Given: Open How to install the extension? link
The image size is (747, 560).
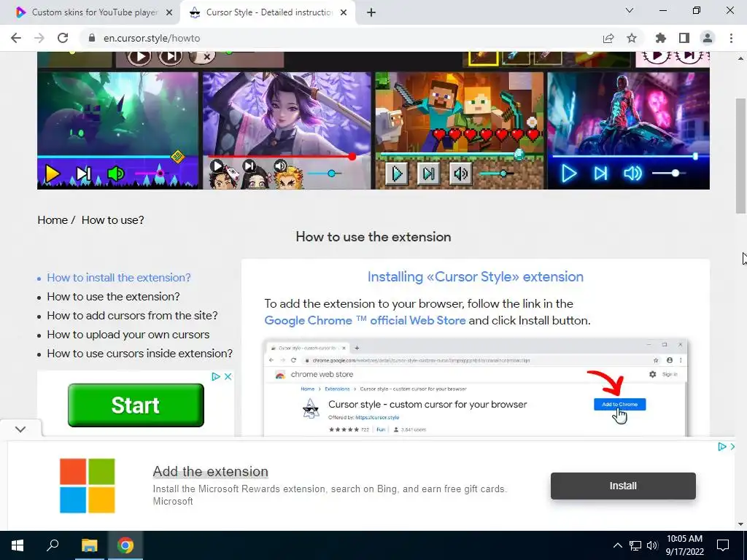Looking at the screenshot, I should 119,278.
